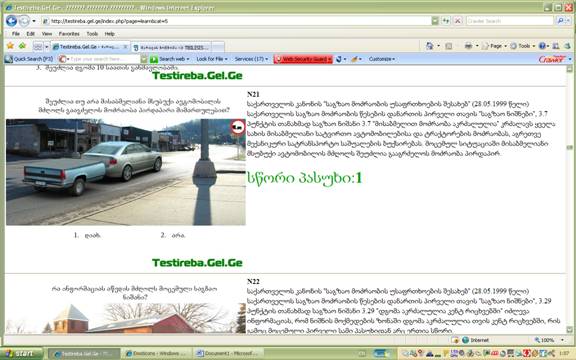
Task: Open the Customize toolbar menu
Action: pyautogui.click(x=382, y=59)
